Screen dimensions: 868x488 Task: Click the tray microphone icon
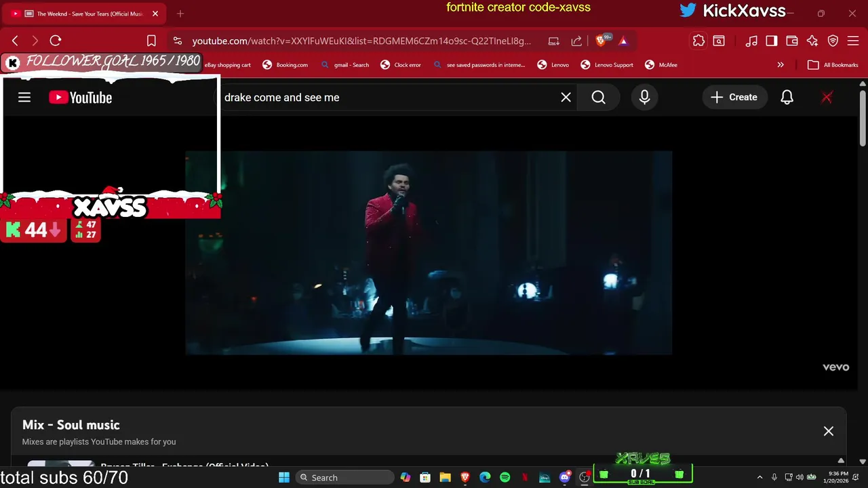pos(774,478)
